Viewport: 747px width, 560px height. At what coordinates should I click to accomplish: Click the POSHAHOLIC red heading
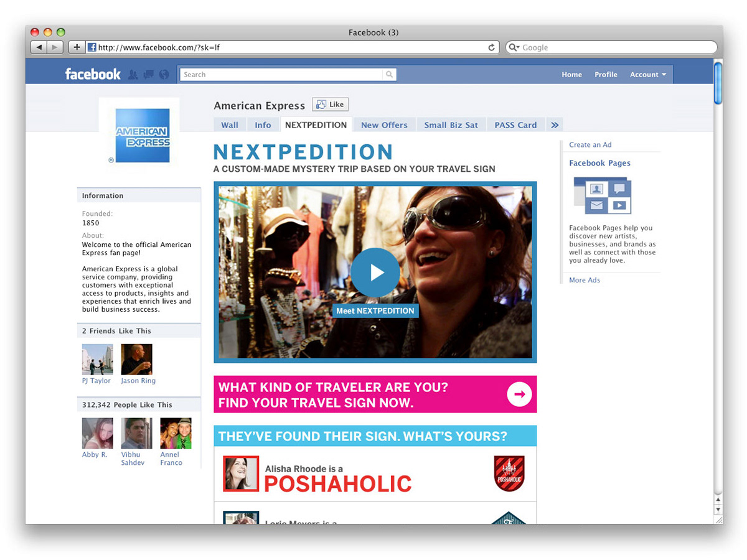click(x=338, y=483)
